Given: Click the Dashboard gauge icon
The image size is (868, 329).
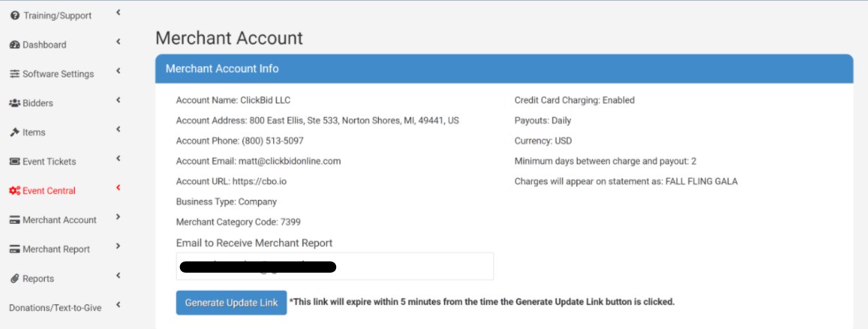Looking at the screenshot, I should click(15, 45).
